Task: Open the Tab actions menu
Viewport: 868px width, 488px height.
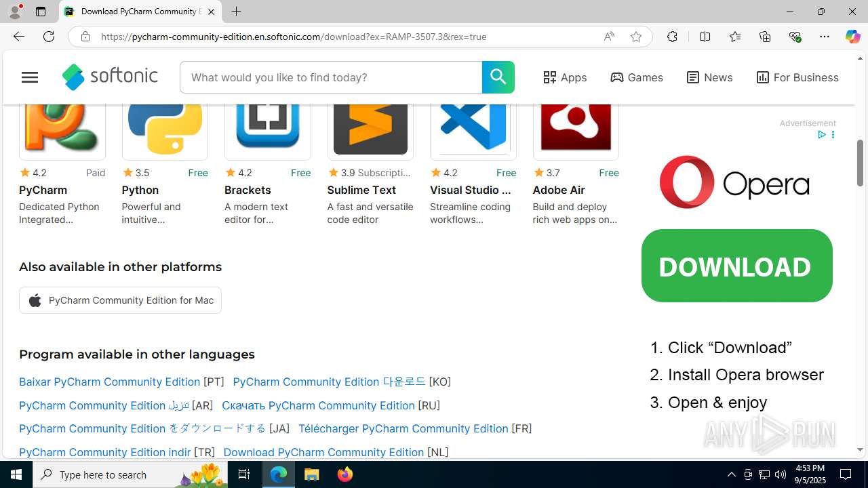Action: click(x=41, y=12)
